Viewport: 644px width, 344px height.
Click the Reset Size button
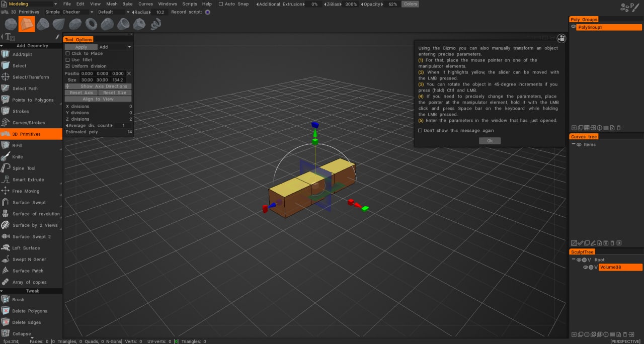point(115,93)
